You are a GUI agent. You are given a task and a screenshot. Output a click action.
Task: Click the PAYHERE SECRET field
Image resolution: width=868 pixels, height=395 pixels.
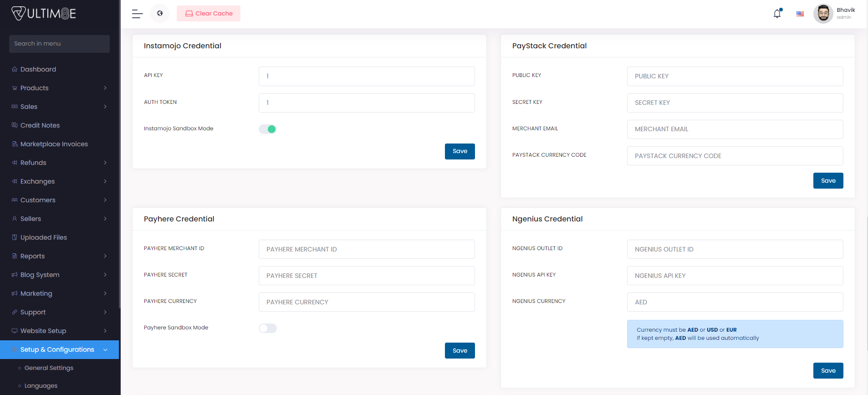coord(367,276)
